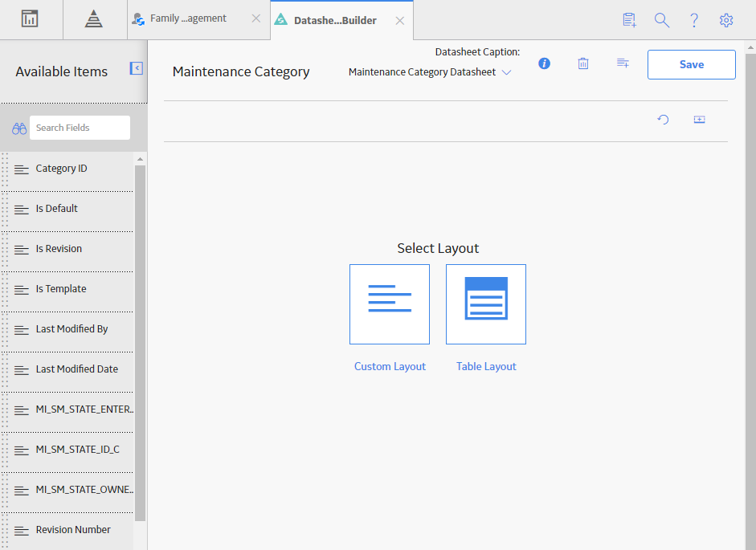
Task: Click the Available Items list scroll-up arrow
Action: pos(140,159)
